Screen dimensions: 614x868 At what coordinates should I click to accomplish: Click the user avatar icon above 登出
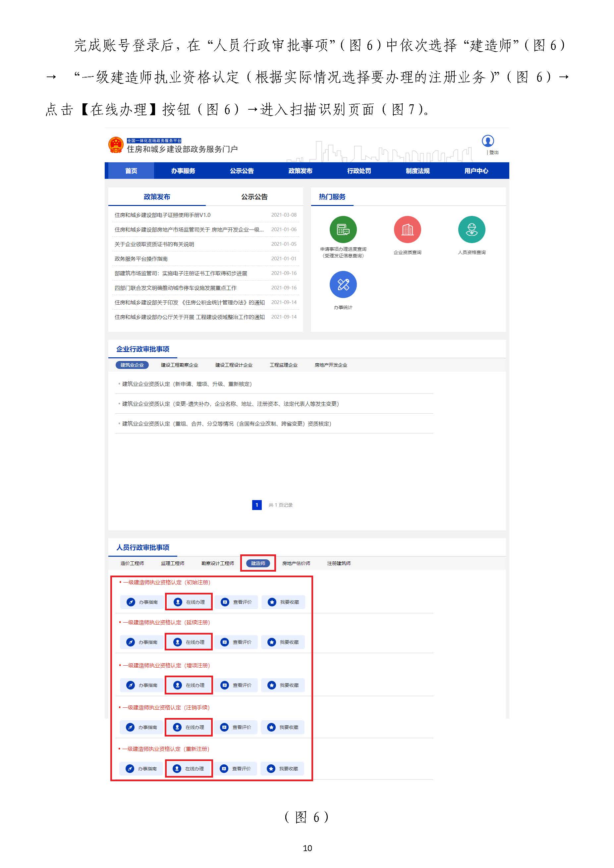point(487,141)
